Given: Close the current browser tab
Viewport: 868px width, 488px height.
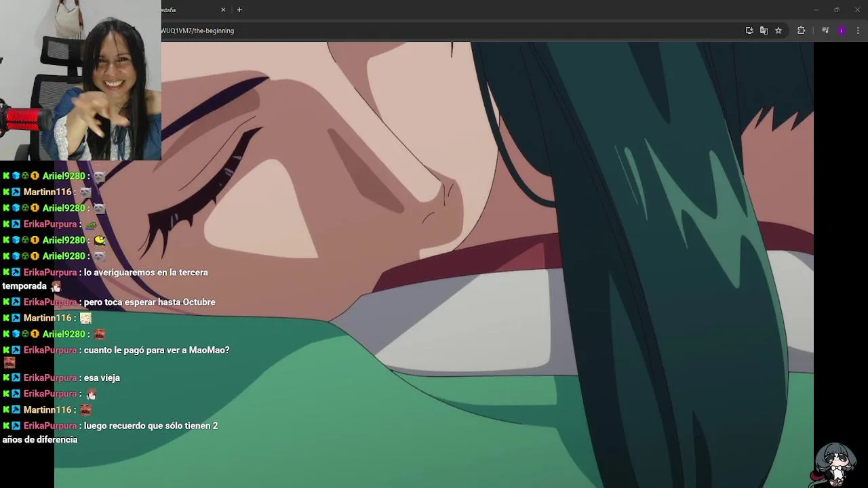Looking at the screenshot, I should point(223,9).
